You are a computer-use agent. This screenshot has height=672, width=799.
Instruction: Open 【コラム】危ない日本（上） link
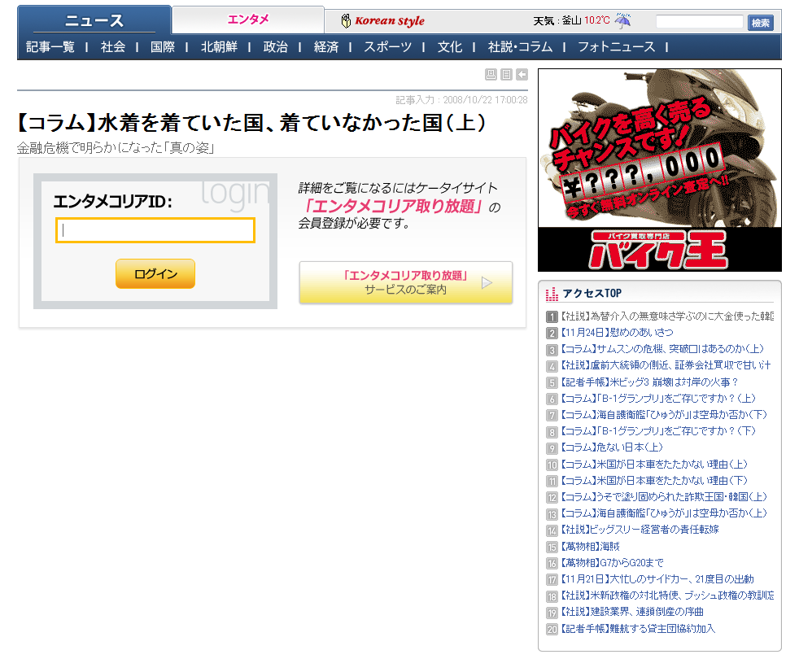pyautogui.click(x=612, y=447)
